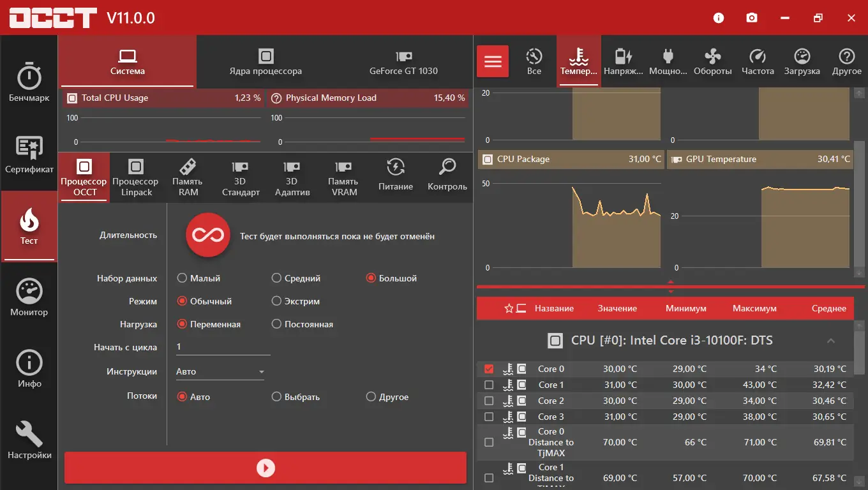The height and width of the screenshot is (490, 868).
Task: Choose Выбрать for the threads option
Action: point(296,397)
